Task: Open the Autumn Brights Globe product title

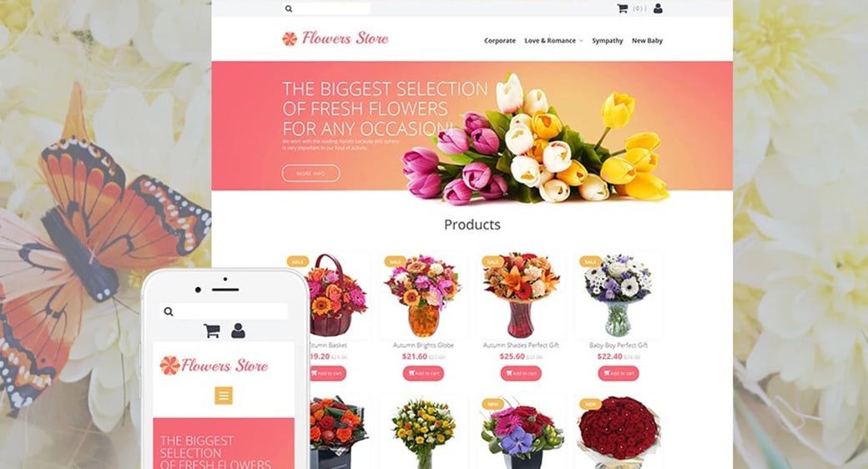Action: pyautogui.click(x=423, y=345)
